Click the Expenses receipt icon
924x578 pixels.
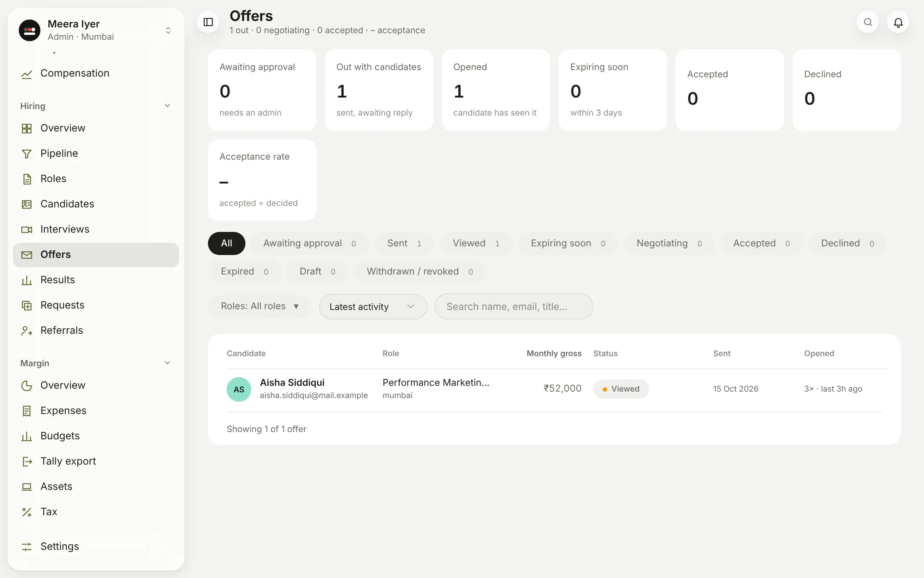coord(27,411)
